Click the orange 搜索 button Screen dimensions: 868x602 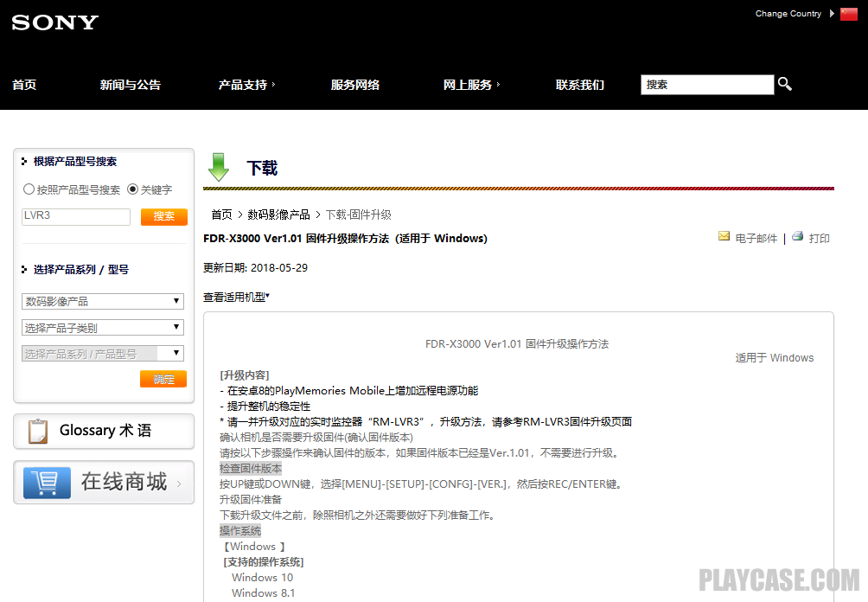tap(164, 216)
